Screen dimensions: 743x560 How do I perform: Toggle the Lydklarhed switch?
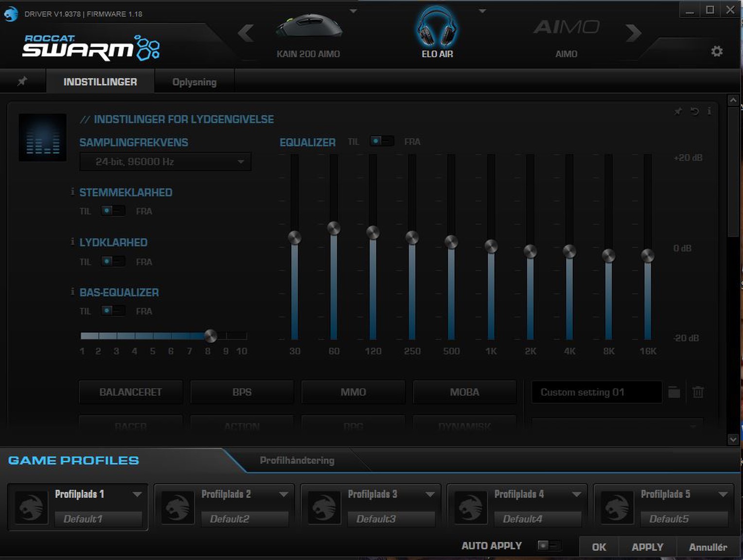(x=113, y=262)
